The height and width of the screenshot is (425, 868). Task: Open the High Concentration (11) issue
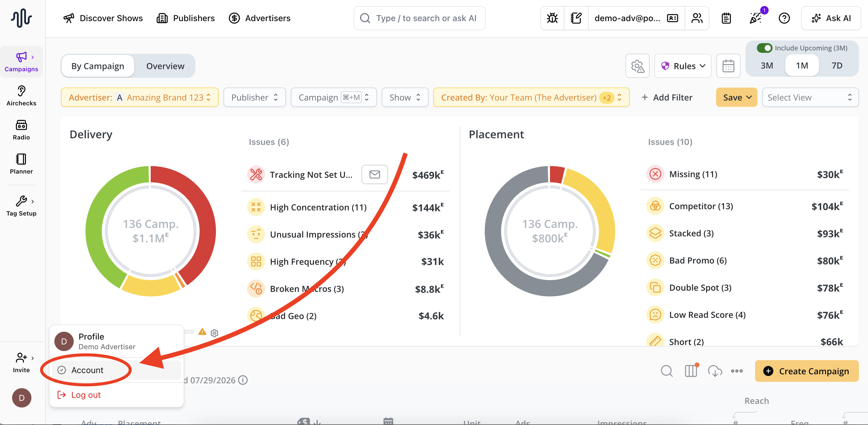click(x=346, y=207)
